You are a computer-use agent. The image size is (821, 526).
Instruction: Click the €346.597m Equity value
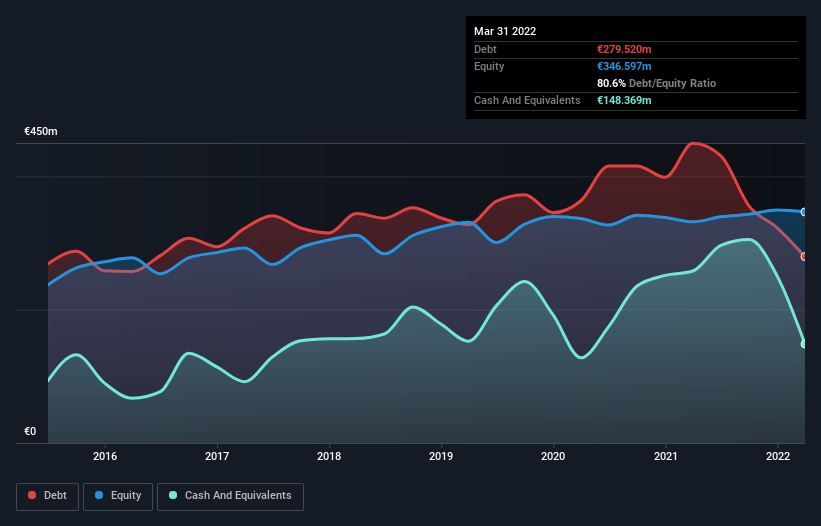click(x=624, y=66)
